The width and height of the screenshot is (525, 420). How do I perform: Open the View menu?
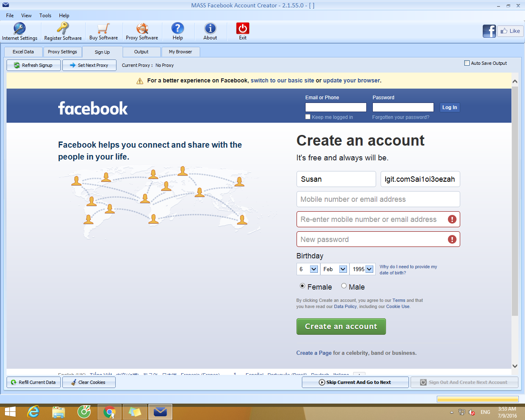(x=26, y=16)
